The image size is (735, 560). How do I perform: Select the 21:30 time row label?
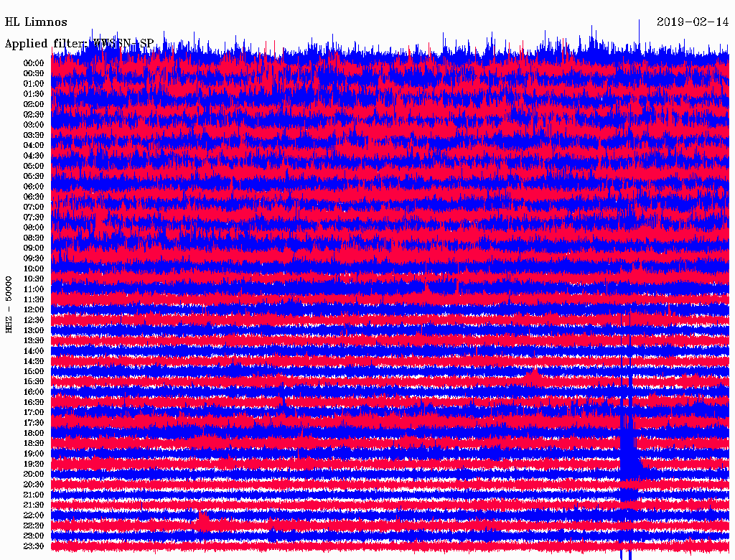coord(34,505)
